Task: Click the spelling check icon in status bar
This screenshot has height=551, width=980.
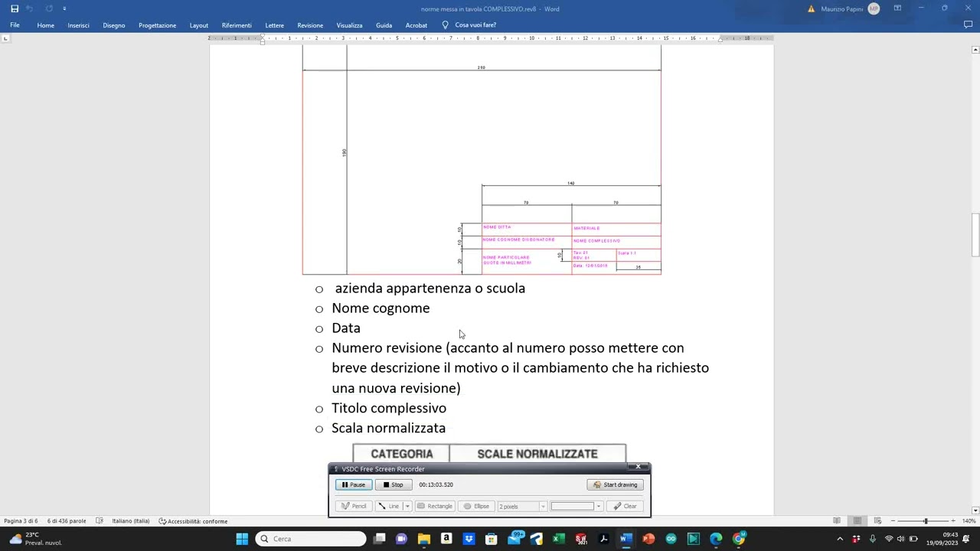Action: pos(100,521)
